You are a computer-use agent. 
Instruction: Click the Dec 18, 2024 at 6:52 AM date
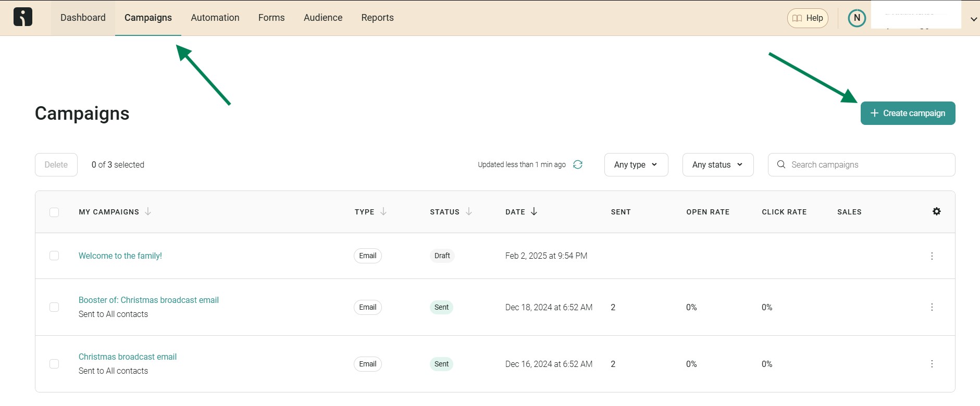[x=549, y=307]
